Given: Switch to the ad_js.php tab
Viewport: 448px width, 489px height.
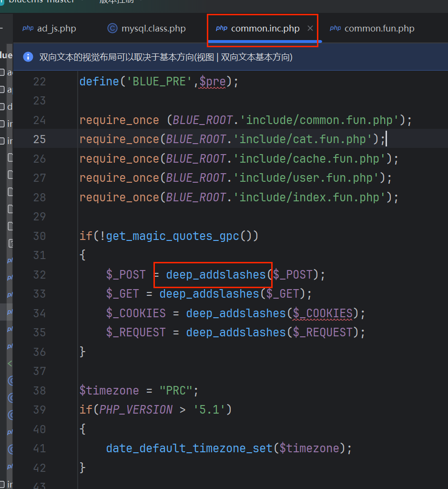Looking at the screenshot, I should click(56, 29).
